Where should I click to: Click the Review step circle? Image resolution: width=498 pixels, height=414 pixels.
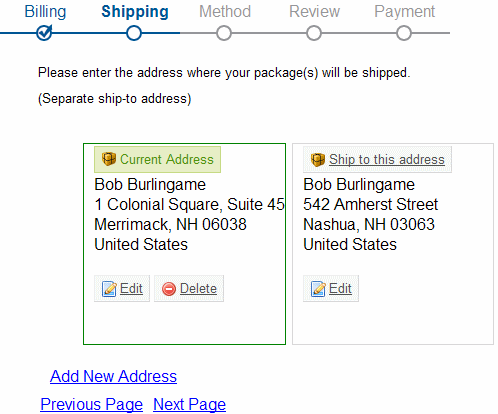tap(314, 33)
